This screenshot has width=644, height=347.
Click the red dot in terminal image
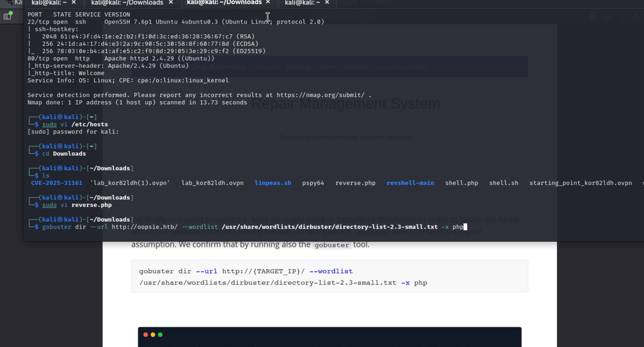[x=145, y=335]
